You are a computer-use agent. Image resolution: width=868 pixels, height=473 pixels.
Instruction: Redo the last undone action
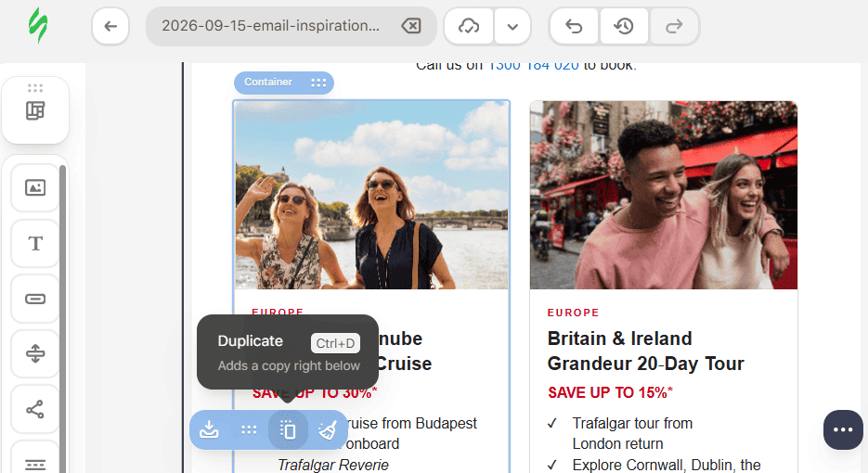[x=674, y=26]
